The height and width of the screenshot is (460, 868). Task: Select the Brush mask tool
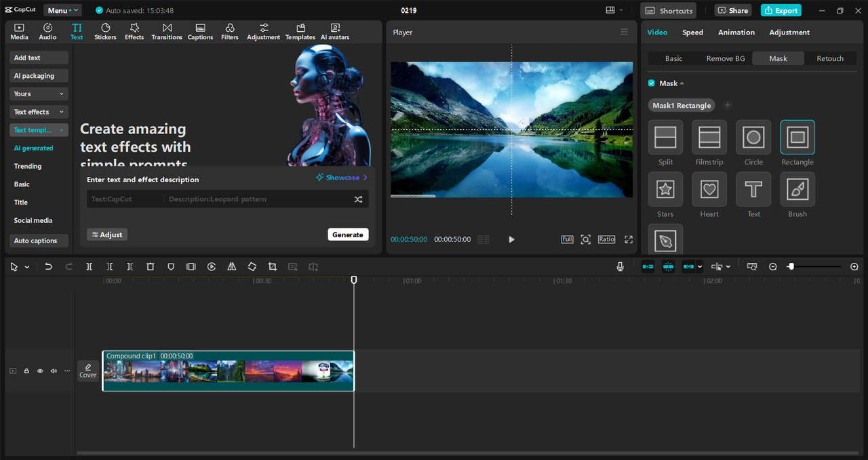tap(797, 190)
